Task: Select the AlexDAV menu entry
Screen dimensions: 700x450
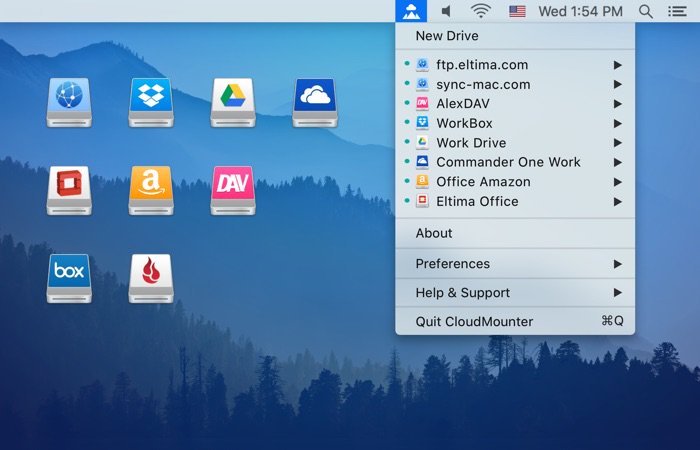Action: click(515, 104)
